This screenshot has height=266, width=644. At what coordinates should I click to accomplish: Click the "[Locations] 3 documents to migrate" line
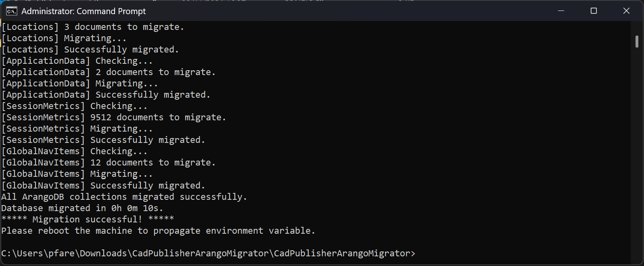coord(93,27)
